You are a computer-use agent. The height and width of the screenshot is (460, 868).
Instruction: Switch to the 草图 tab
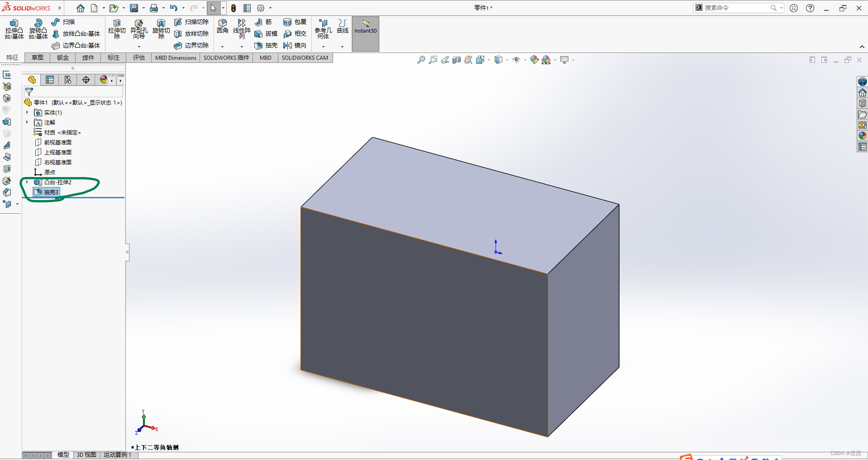[x=38, y=57]
